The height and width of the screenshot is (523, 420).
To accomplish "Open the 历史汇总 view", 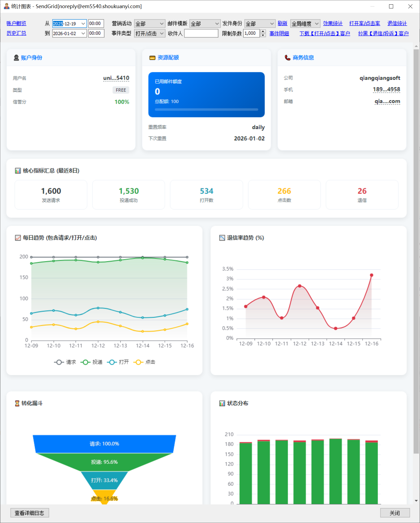I will [16, 33].
